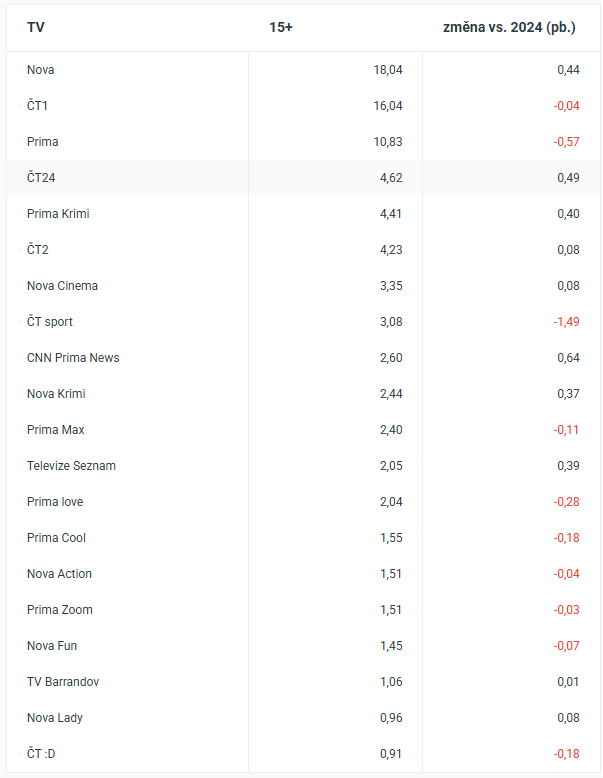603x778 pixels.
Task: Click the ČT :D channel name
Action: point(42,754)
